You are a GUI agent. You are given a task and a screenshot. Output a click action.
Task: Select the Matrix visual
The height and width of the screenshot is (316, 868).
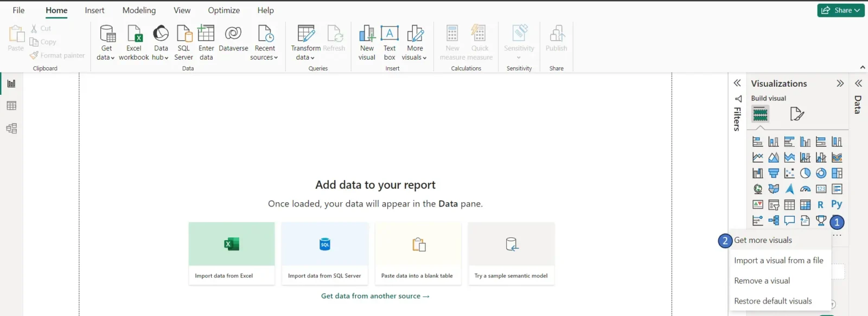point(805,205)
